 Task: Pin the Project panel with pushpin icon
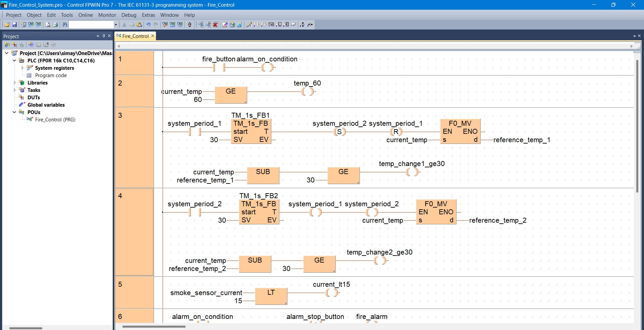point(104,36)
